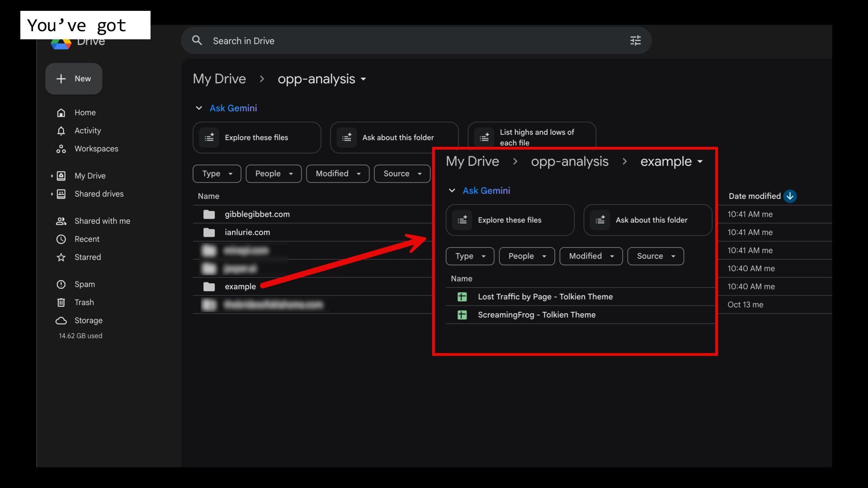This screenshot has height=488, width=868.
Task: Go to Shared with me
Action: pyautogui.click(x=102, y=221)
